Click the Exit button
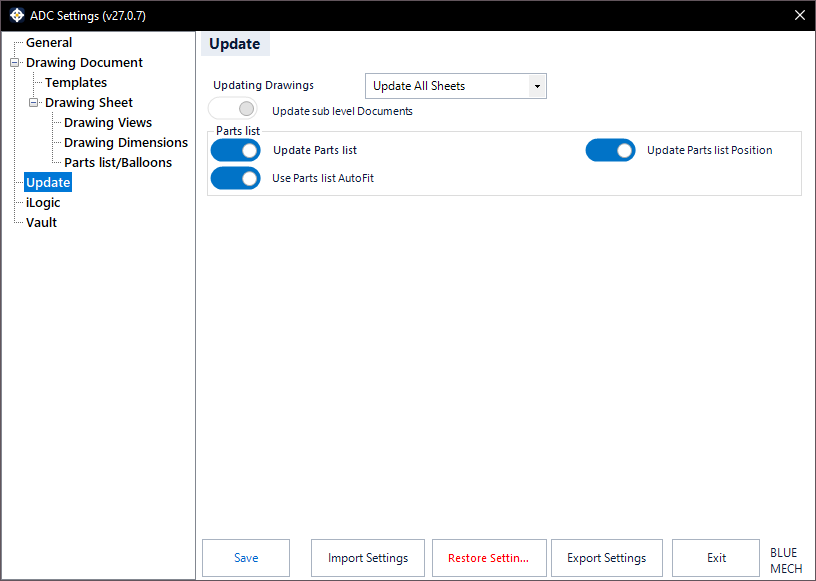The image size is (816, 581). [716, 558]
